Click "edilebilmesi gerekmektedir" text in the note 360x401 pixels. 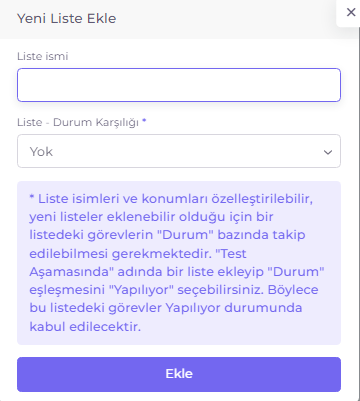pyautogui.click(x=120, y=254)
